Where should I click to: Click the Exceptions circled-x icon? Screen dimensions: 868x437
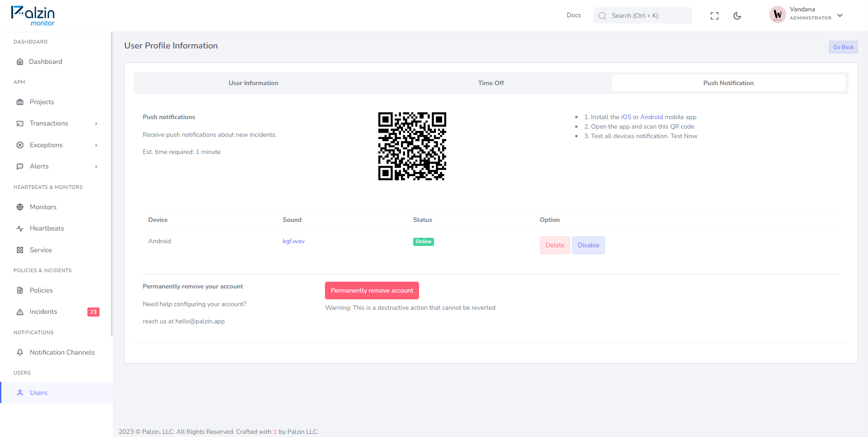tap(20, 145)
